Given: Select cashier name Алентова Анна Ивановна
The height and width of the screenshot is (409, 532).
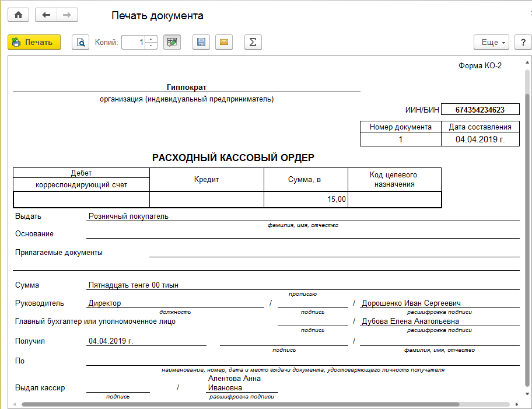Looking at the screenshot, I should click(x=235, y=383).
